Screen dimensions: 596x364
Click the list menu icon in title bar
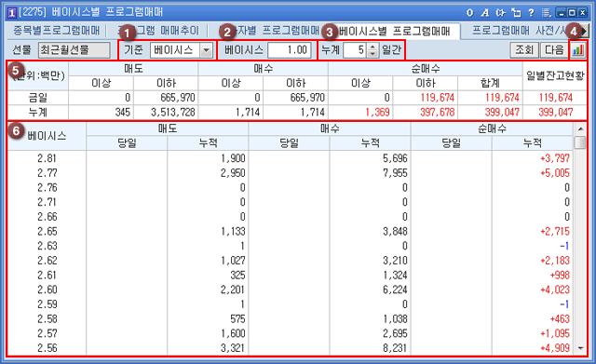tap(547, 13)
